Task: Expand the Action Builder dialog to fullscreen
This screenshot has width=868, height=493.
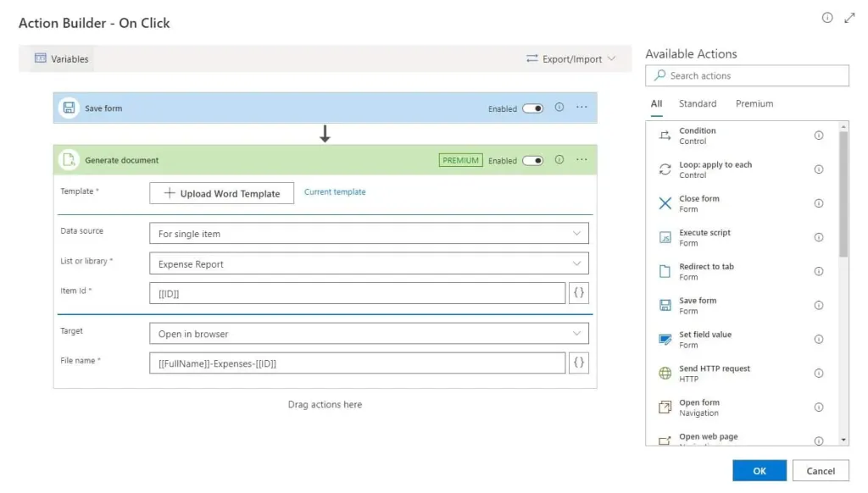Action: tap(850, 18)
